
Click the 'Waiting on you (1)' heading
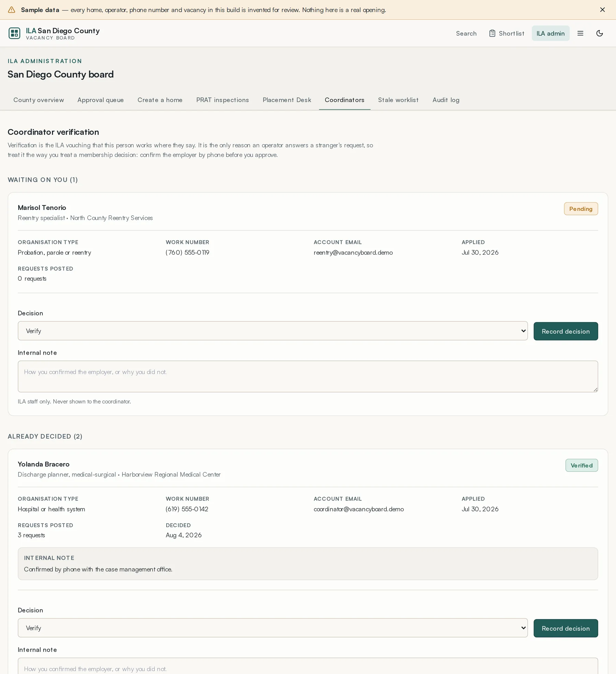(43, 180)
